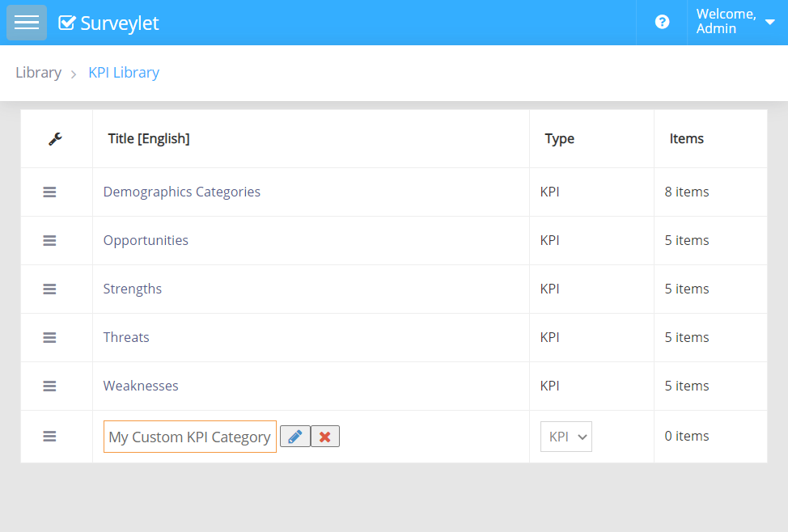Select KPI Library breadcrumb item
Image resolution: width=788 pixels, height=532 pixels.
(x=124, y=73)
